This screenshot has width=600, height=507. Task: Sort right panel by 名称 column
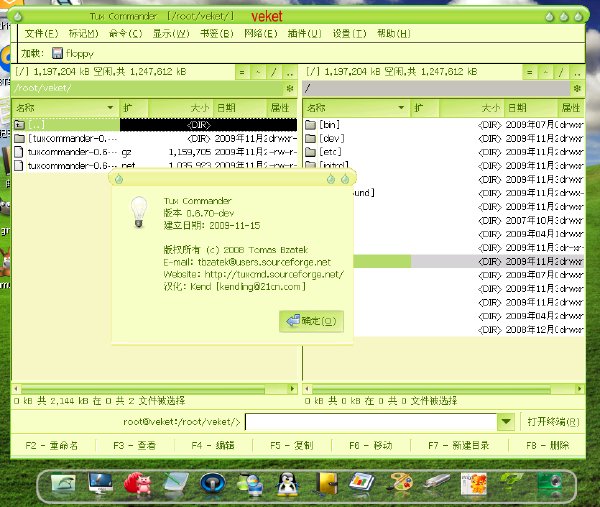(356, 108)
